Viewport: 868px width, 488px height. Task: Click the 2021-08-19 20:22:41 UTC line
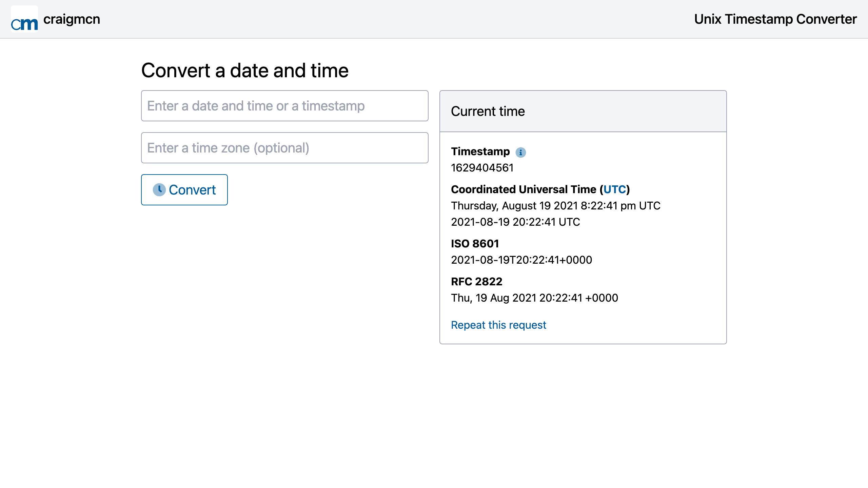click(515, 222)
